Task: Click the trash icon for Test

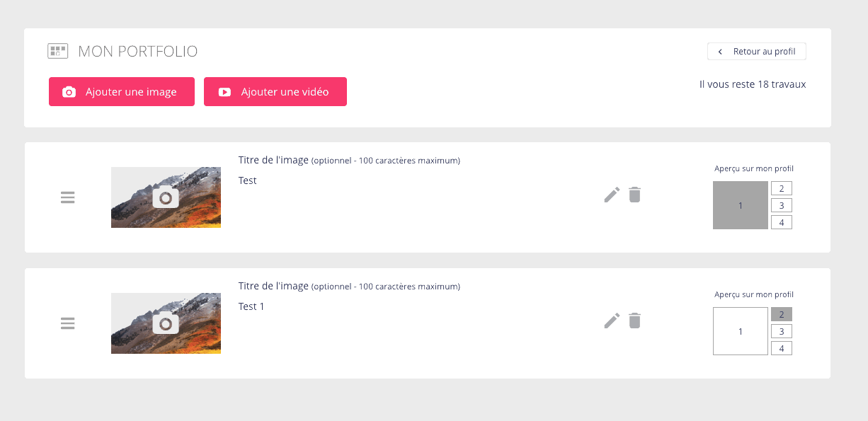Action: pyautogui.click(x=635, y=195)
